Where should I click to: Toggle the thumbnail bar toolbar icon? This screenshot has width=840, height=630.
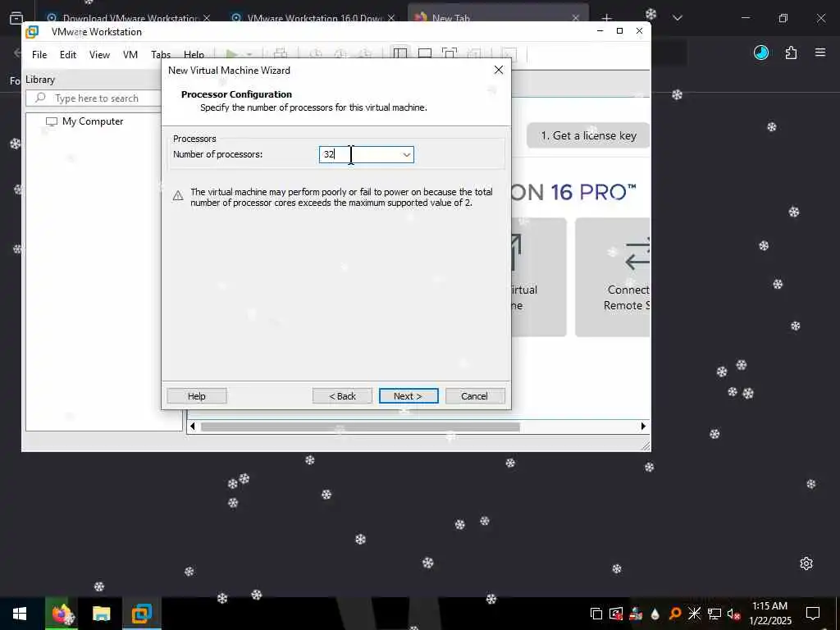425,53
